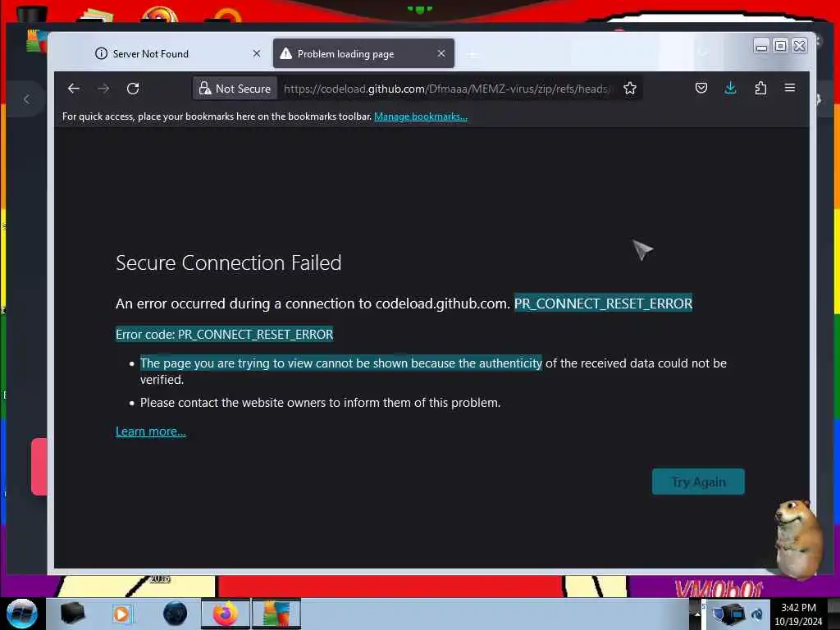Open the black box taskbar icon
Viewport: 840px width, 630px height.
[72, 614]
